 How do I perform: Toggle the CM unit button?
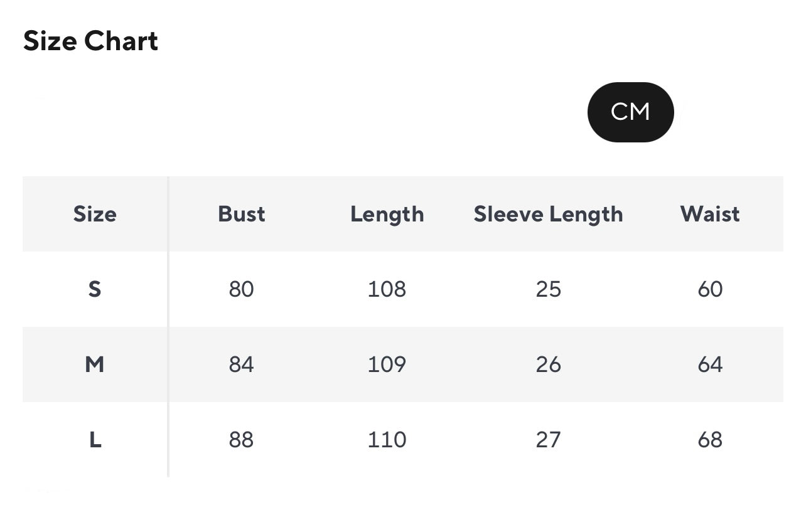tap(630, 112)
